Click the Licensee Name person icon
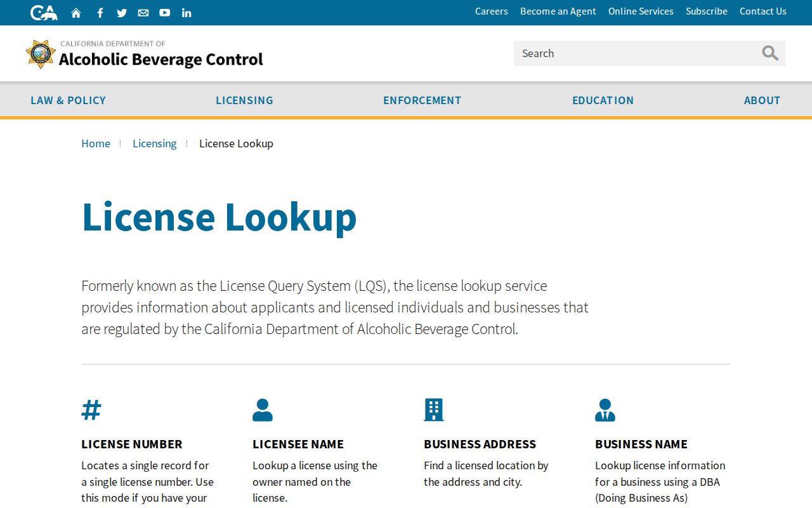The height and width of the screenshot is (508, 812). [263, 410]
